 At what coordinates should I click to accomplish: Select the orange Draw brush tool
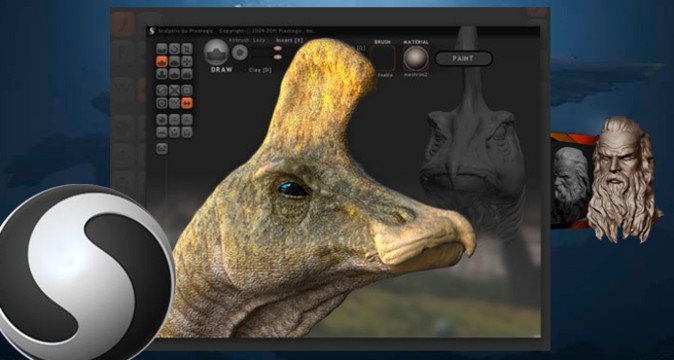(162, 61)
